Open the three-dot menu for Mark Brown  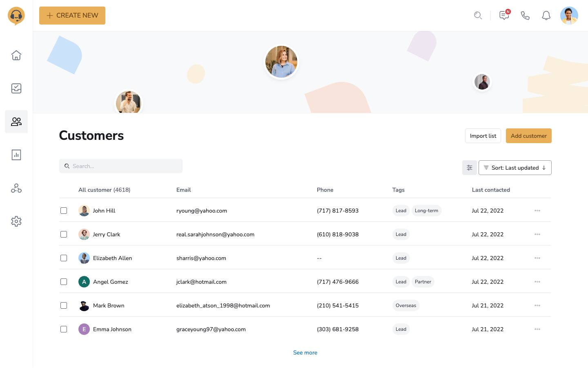[537, 305]
